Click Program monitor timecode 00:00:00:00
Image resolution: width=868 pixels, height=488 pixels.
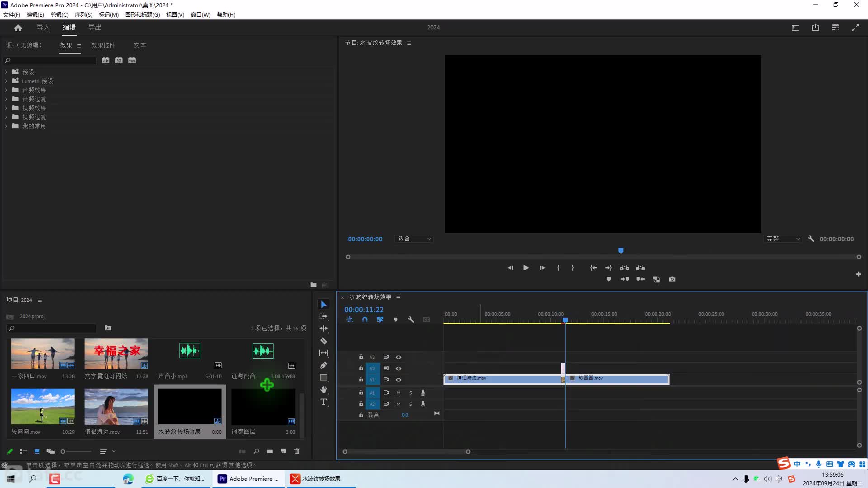pos(365,239)
